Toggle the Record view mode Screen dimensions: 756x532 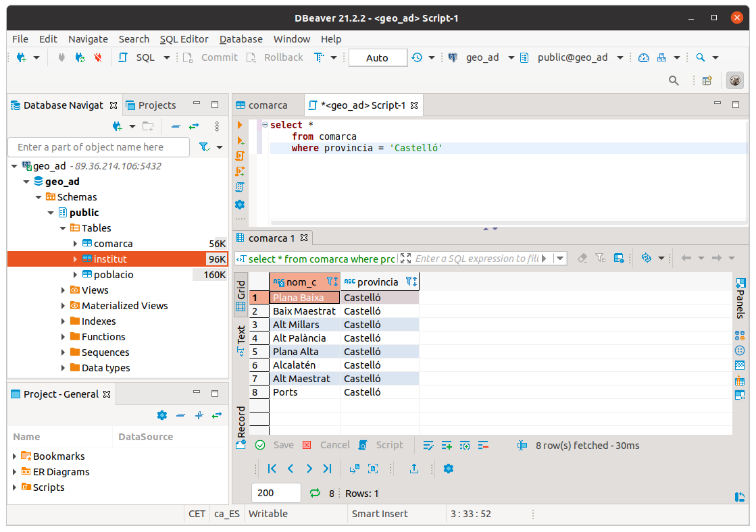point(241,421)
